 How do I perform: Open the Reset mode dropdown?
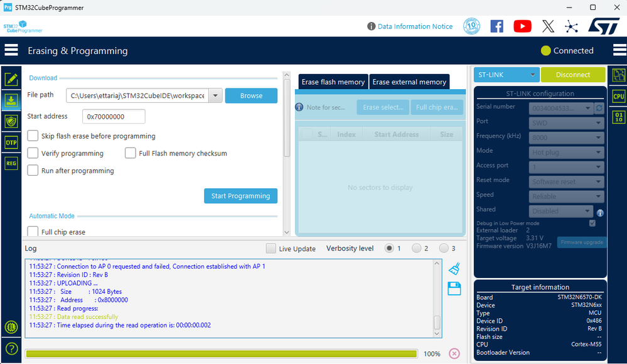566,181
